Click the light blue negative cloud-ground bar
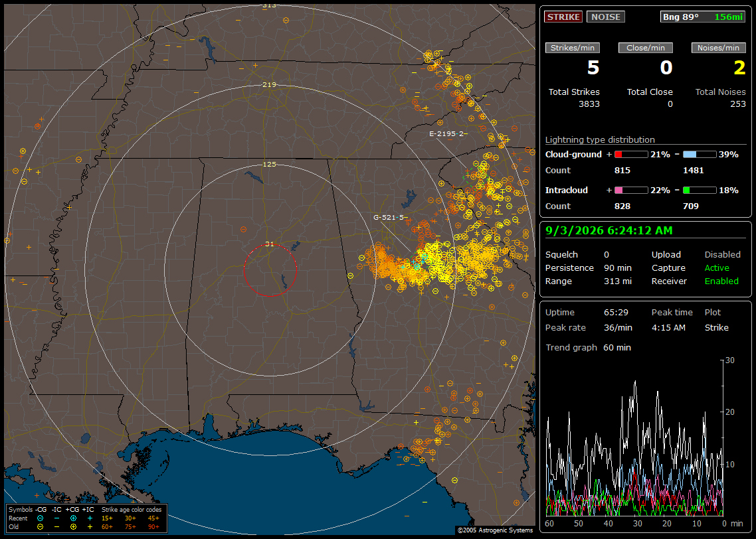This screenshot has height=539, width=756. pos(700,155)
